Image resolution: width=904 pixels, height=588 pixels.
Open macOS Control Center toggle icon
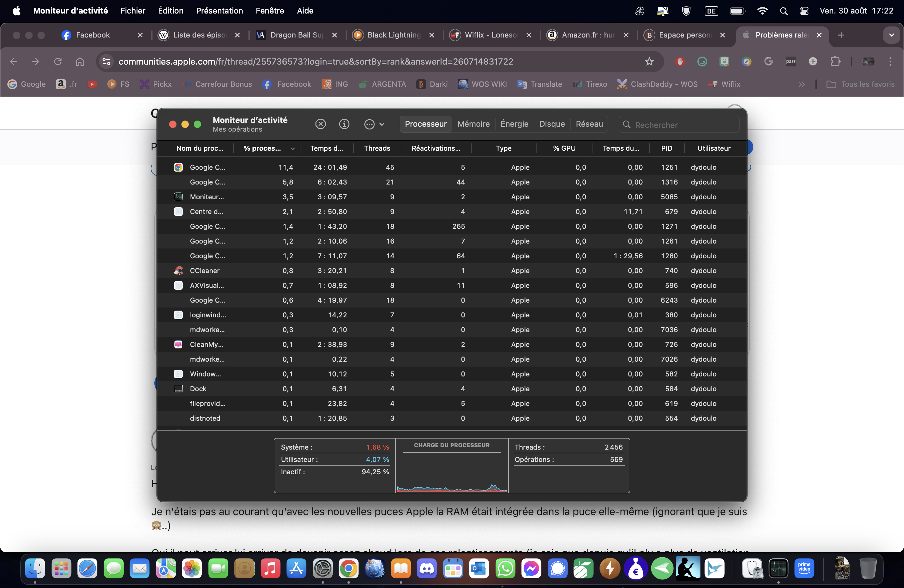click(x=804, y=11)
